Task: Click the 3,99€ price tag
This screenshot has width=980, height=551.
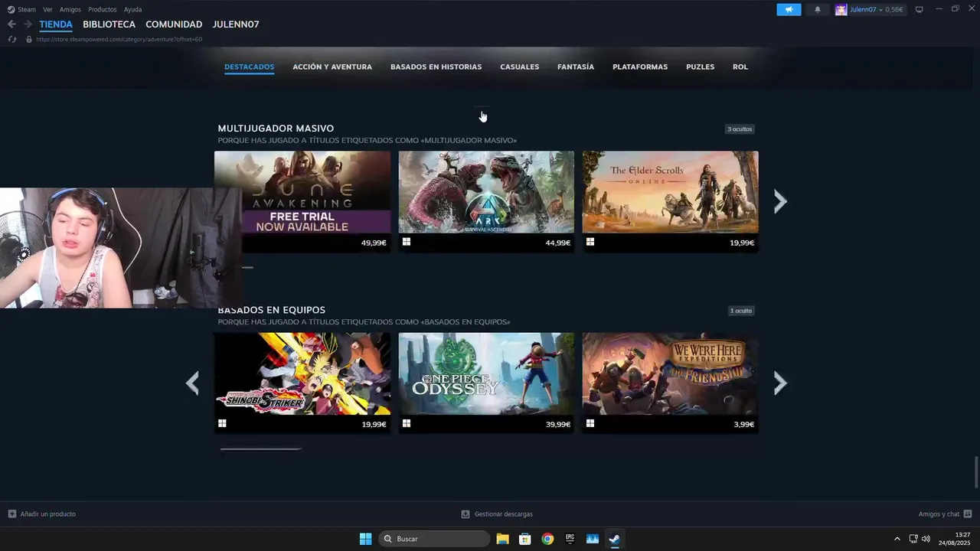Action: pos(743,424)
